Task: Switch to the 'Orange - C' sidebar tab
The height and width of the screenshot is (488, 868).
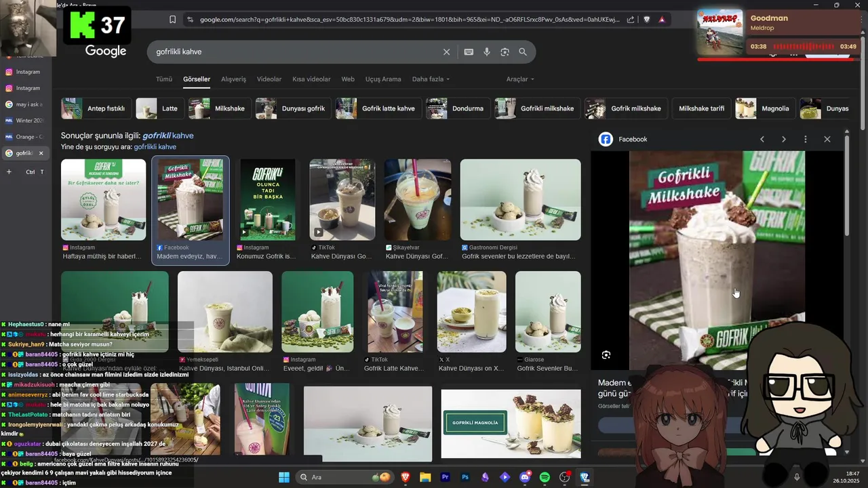Action: [x=25, y=137]
